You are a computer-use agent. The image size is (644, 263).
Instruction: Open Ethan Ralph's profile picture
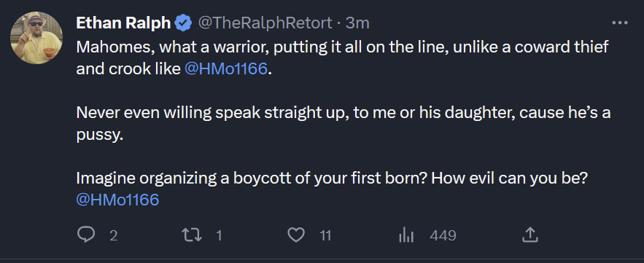[x=36, y=38]
